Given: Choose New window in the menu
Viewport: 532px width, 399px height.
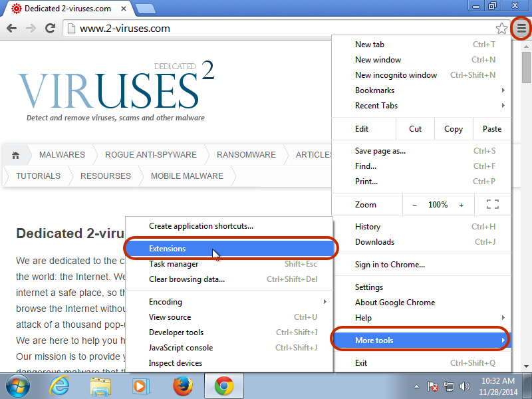Looking at the screenshot, I should (422, 60).
